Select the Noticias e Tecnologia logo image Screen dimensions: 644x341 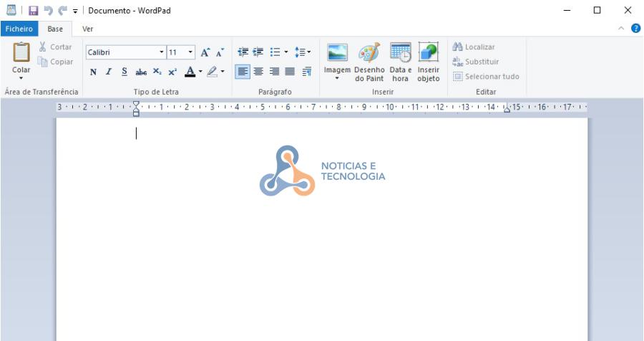pyautogui.click(x=323, y=170)
